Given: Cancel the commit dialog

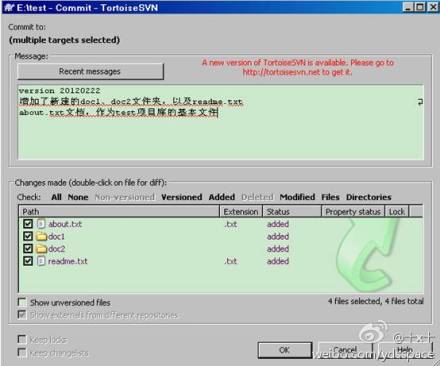Looking at the screenshot, I should click(x=345, y=350).
